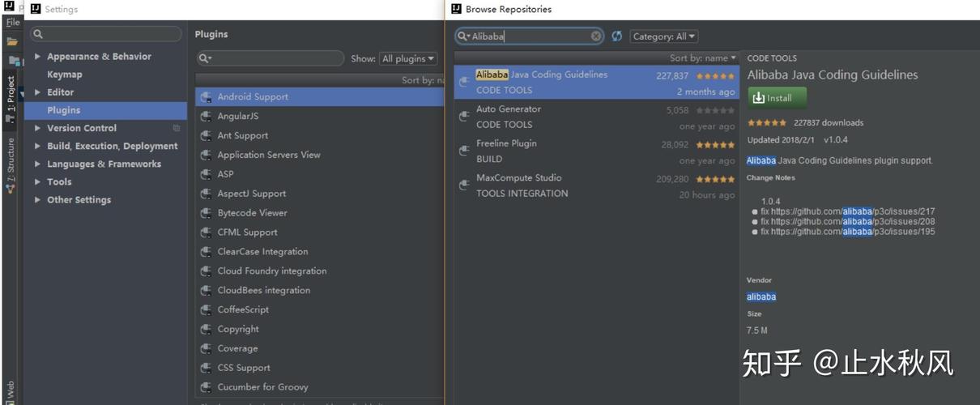
Task: Click the Android Support plugin icon
Action: click(207, 97)
